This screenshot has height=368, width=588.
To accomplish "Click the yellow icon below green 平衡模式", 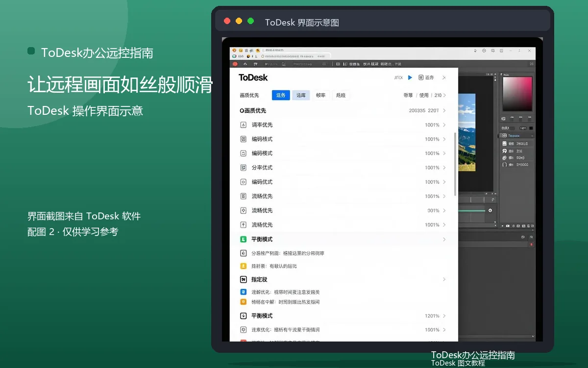I will 243,266.
